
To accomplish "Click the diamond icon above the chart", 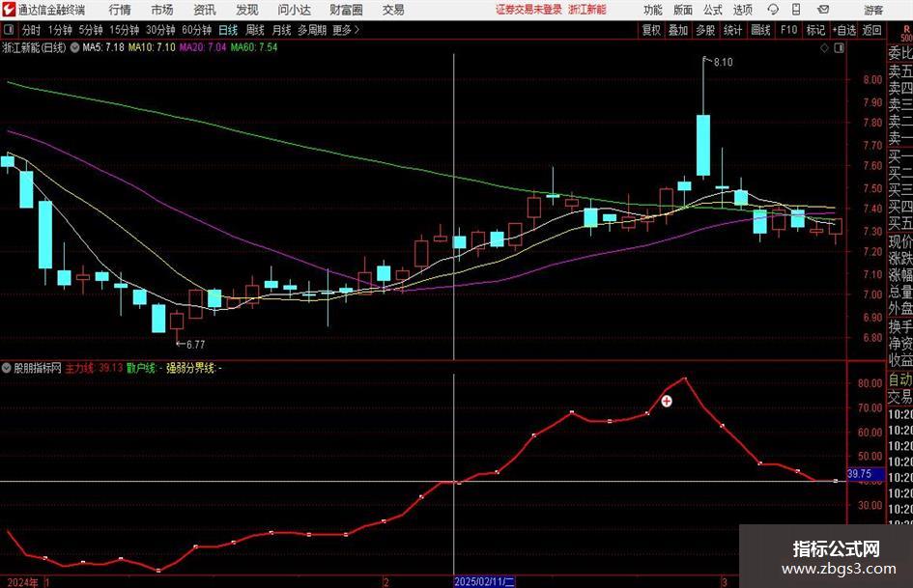I will (824, 48).
